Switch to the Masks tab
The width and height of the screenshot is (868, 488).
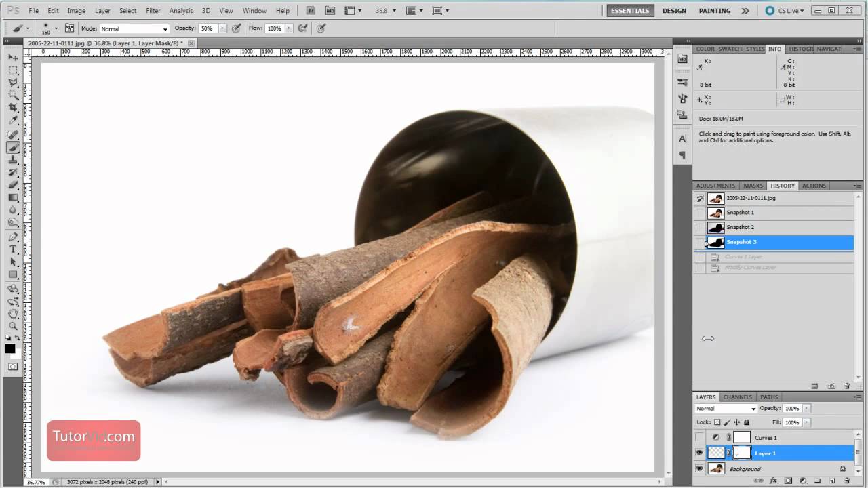coord(753,186)
